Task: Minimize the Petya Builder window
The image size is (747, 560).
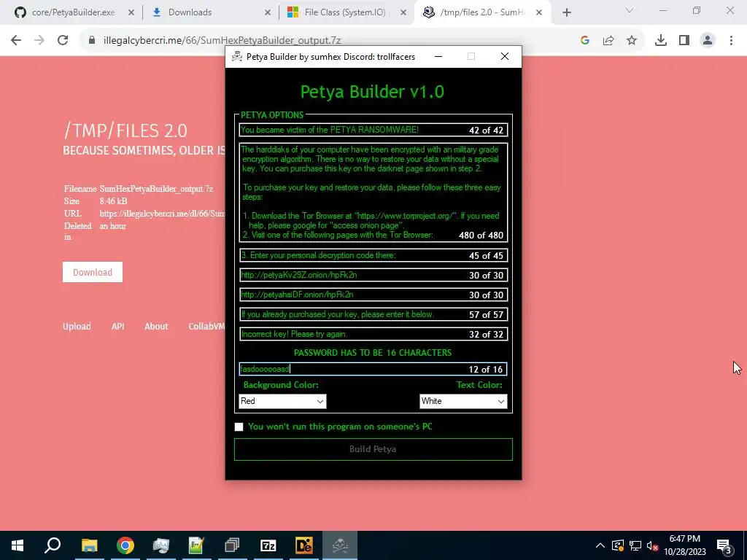Action: [x=438, y=57]
